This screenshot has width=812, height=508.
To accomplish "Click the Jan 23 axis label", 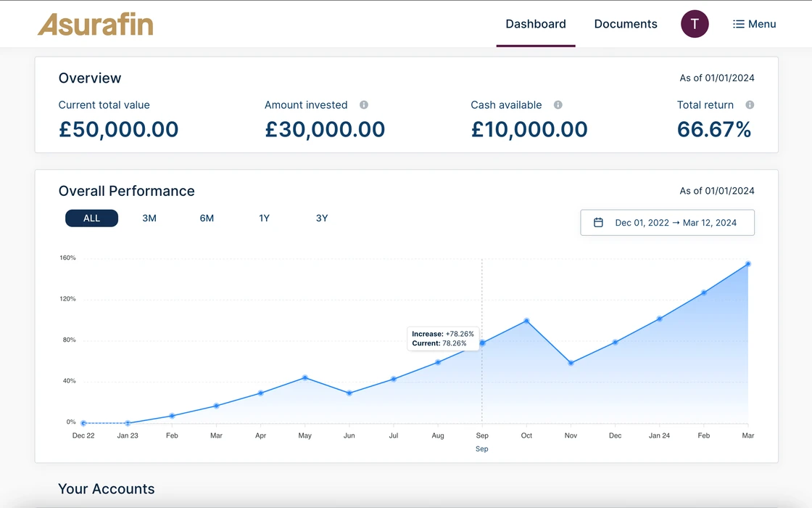I will [x=128, y=435].
